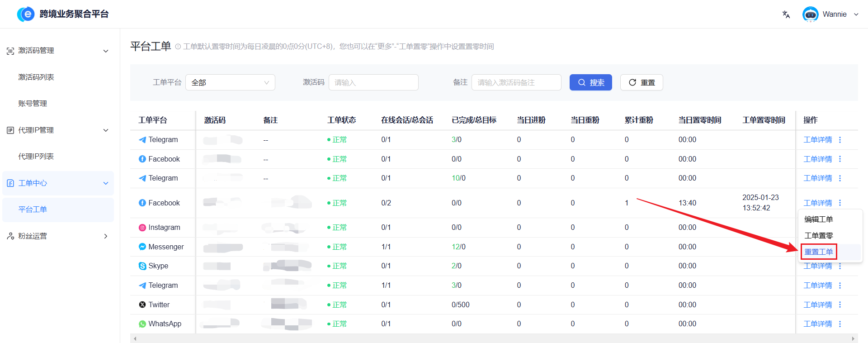Click the language translation icon in header
The height and width of the screenshot is (343, 868).
click(x=786, y=14)
